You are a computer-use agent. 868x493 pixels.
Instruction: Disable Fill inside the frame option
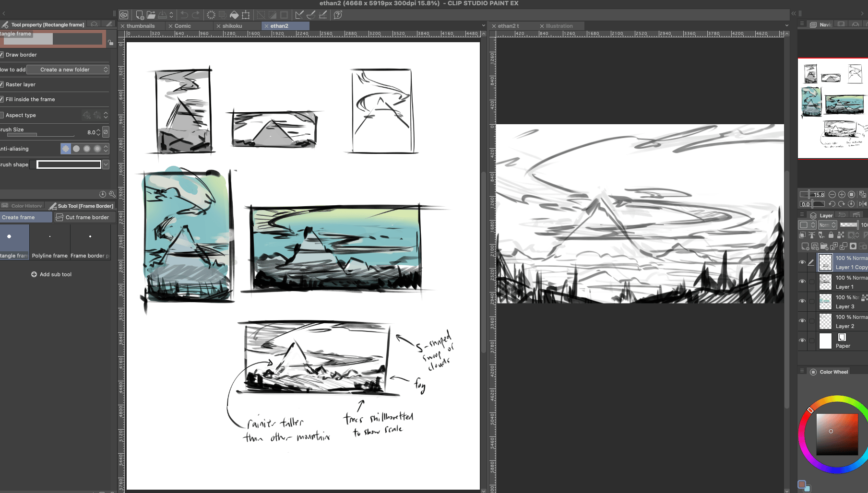(2, 99)
